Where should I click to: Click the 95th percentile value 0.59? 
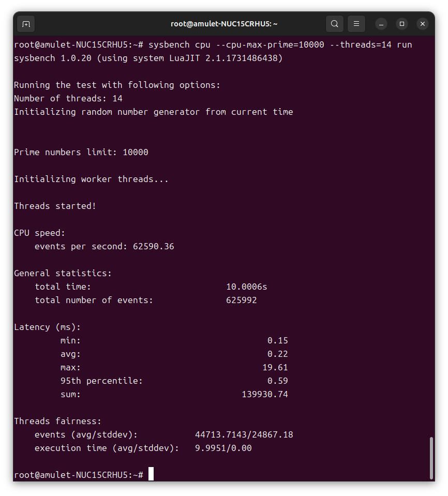[x=277, y=381]
